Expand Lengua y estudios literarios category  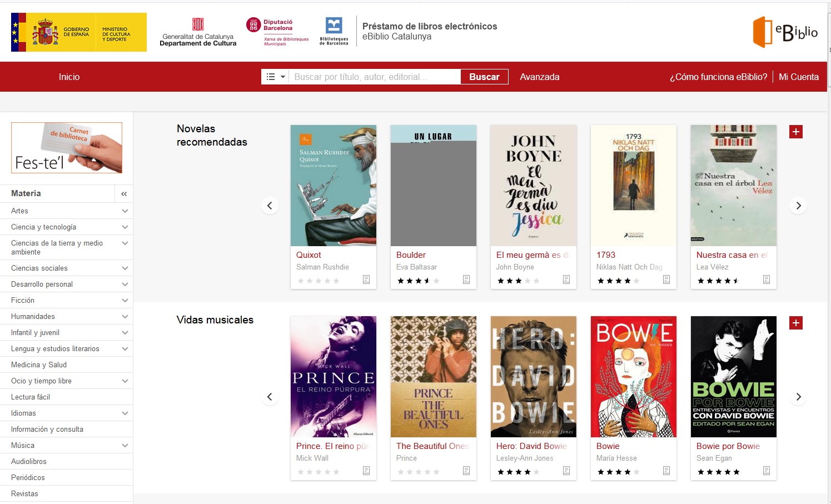pos(125,349)
